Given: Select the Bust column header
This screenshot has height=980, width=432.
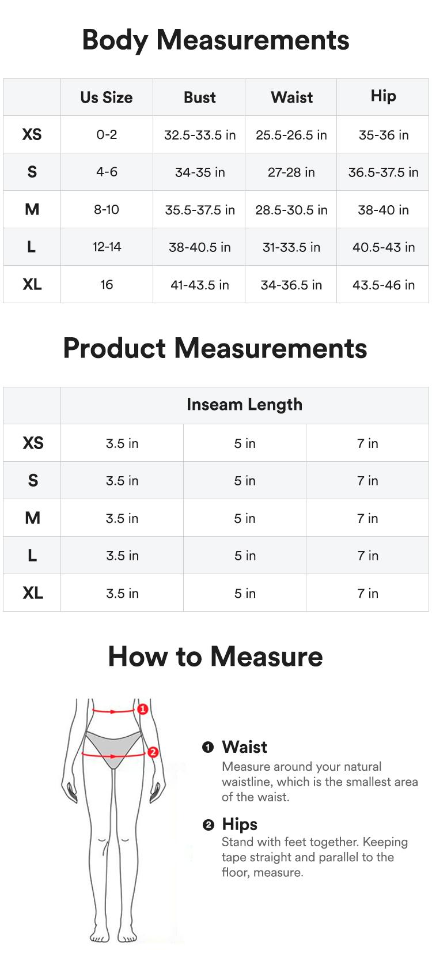Looking at the screenshot, I should click(199, 97).
